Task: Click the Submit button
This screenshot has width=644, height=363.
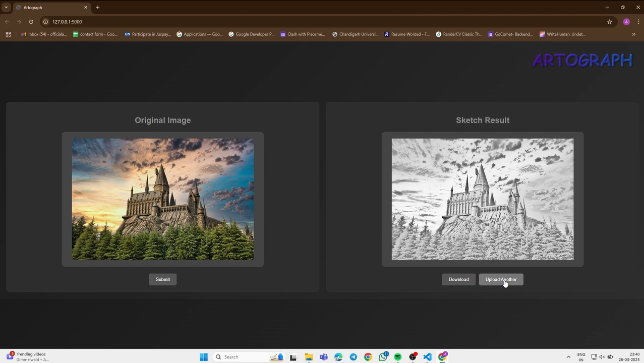Action: coord(162,279)
